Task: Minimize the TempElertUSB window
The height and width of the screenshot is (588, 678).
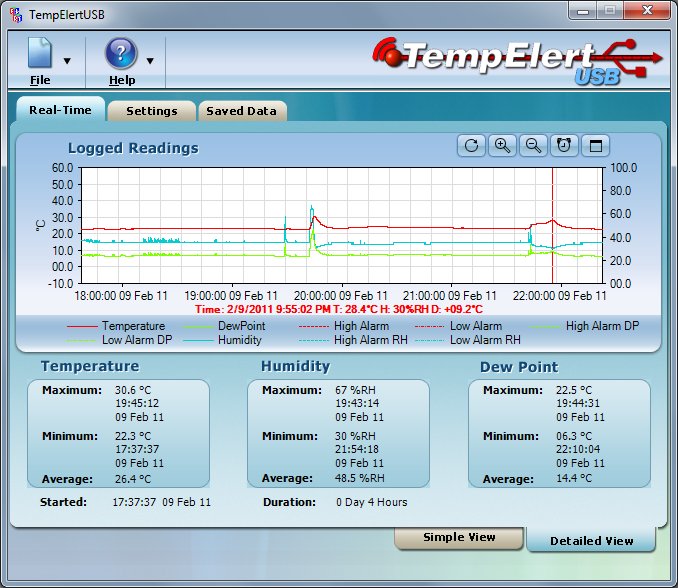Action: 583,11
